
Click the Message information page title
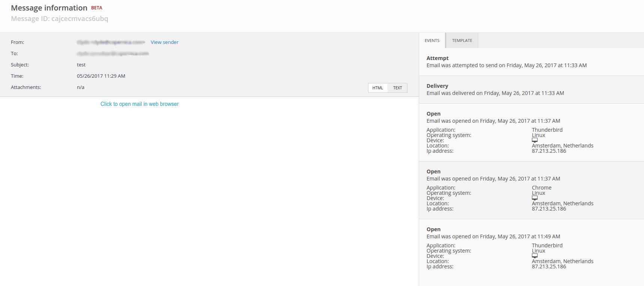tap(49, 8)
